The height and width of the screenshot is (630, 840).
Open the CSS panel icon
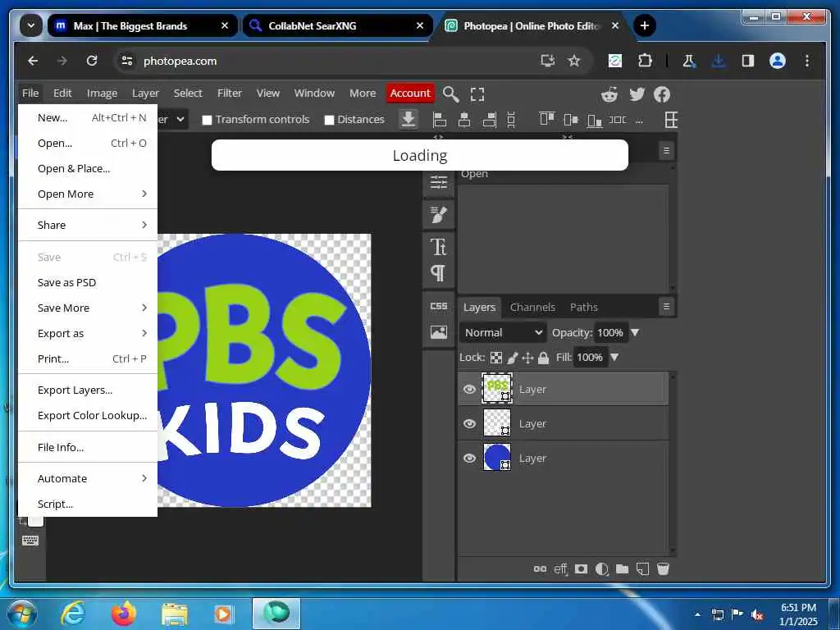click(x=438, y=306)
